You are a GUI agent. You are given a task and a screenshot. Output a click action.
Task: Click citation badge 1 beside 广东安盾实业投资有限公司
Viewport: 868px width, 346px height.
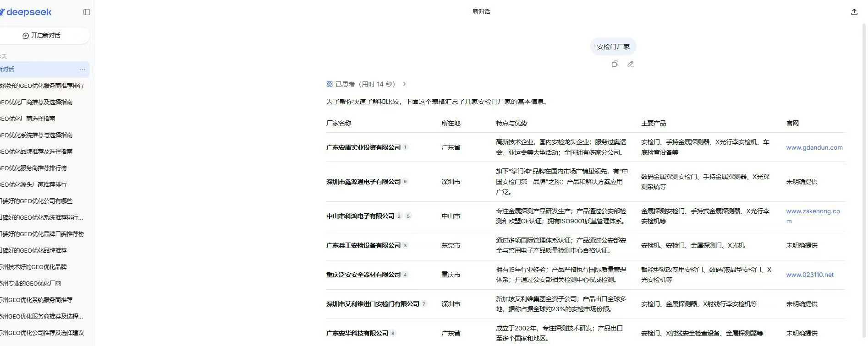(x=405, y=147)
